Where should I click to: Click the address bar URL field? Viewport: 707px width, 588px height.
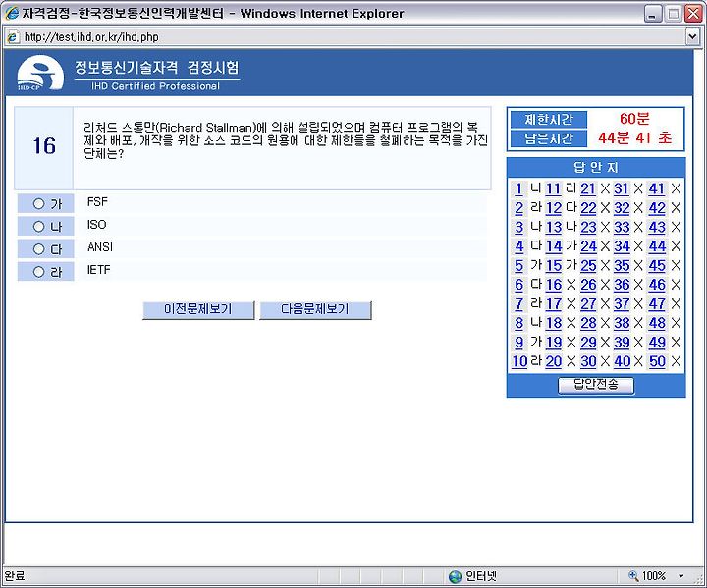coord(352,37)
